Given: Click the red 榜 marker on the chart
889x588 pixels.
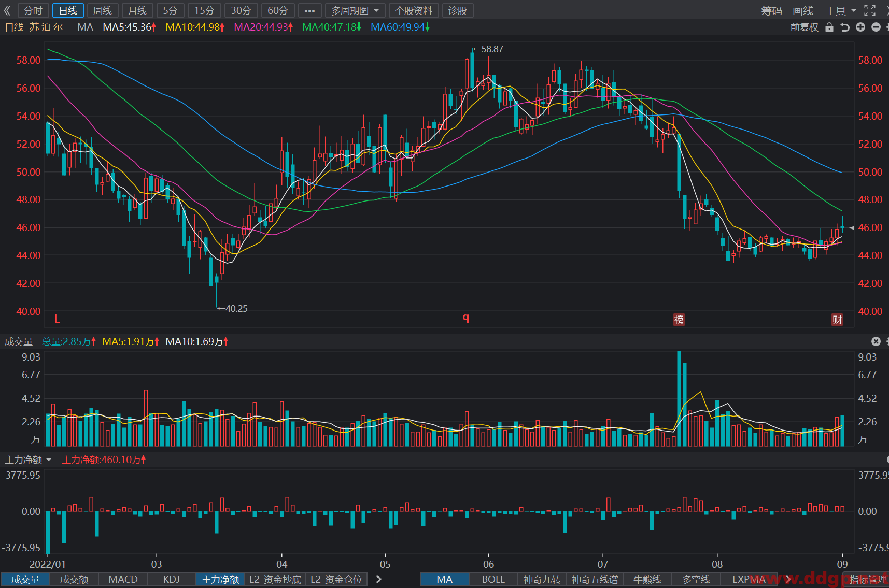Looking at the screenshot, I should [x=679, y=320].
